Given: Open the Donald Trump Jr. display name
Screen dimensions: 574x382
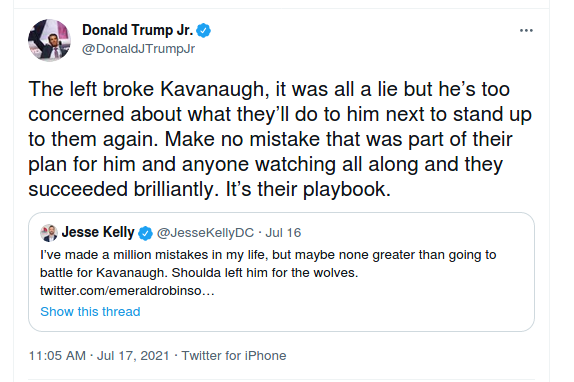Looking at the screenshot, I should (x=137, y=30).
